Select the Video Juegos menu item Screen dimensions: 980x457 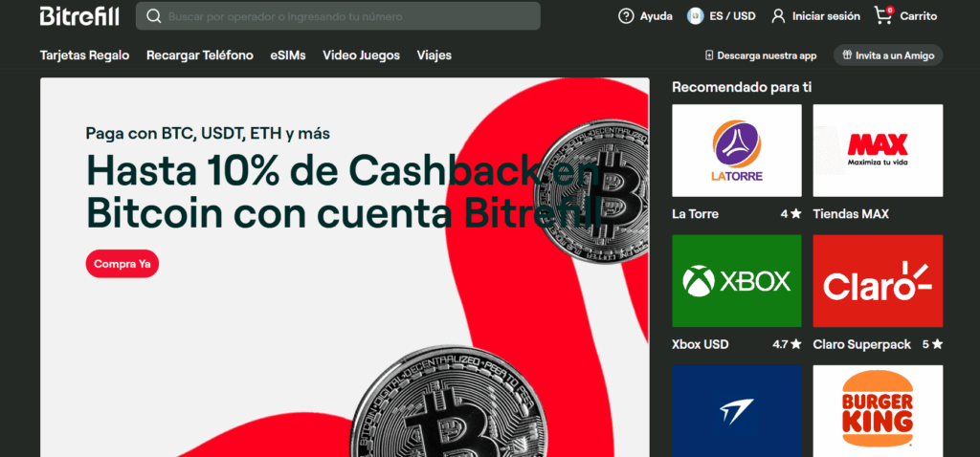361,55
